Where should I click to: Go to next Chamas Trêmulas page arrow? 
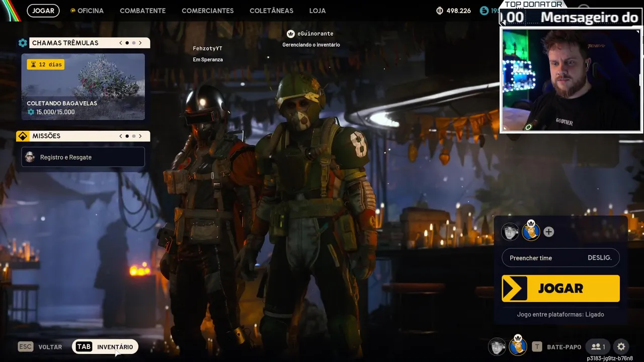coord(140,43)
